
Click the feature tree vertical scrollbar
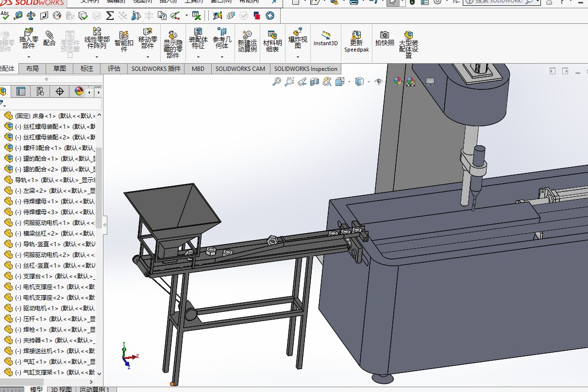[99, 187]
